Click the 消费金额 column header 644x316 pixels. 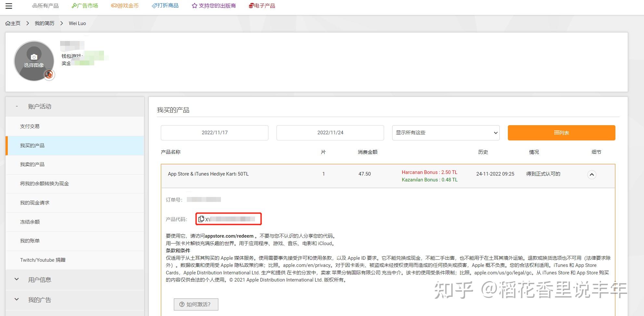367,152
